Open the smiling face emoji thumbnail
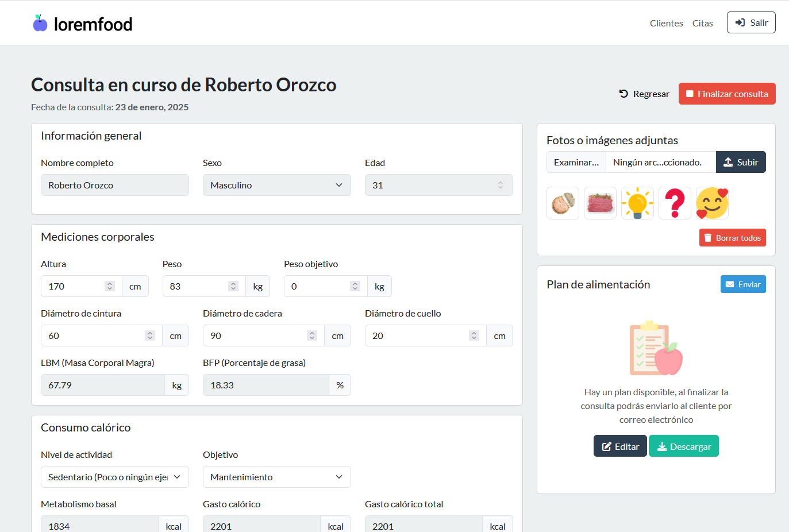 click(712, 203)
